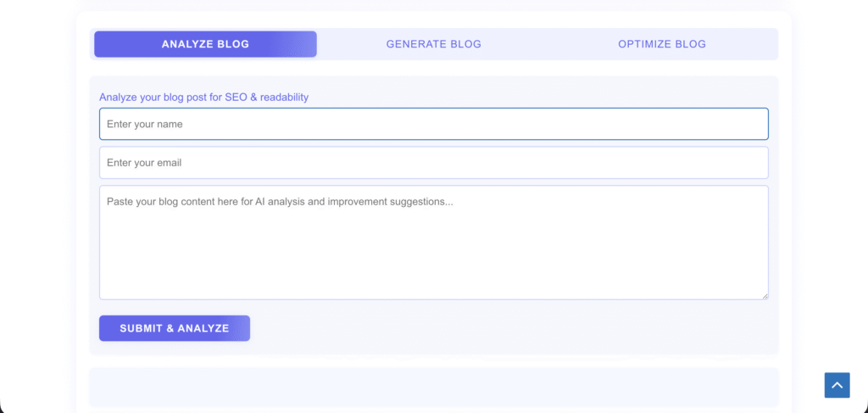Choose Optimize Blog from the tab bar
Image resolution: width=868 pixels, height=413 pixels.
click(x=661, y=44)
